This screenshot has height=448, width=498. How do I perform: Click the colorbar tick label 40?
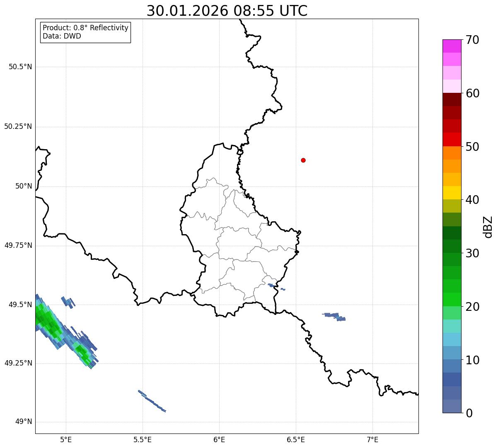point(472,200)
